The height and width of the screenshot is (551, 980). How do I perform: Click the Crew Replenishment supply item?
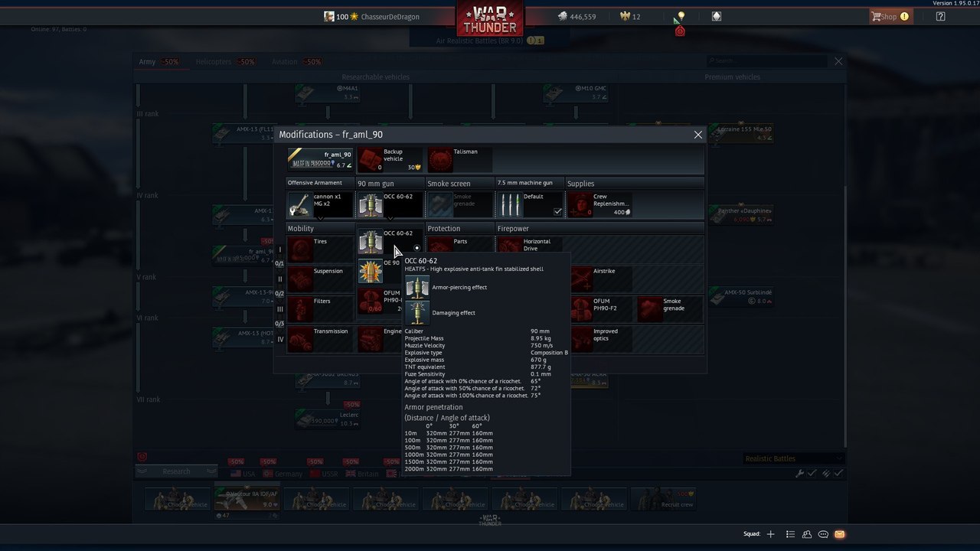(x=600, y=205)
